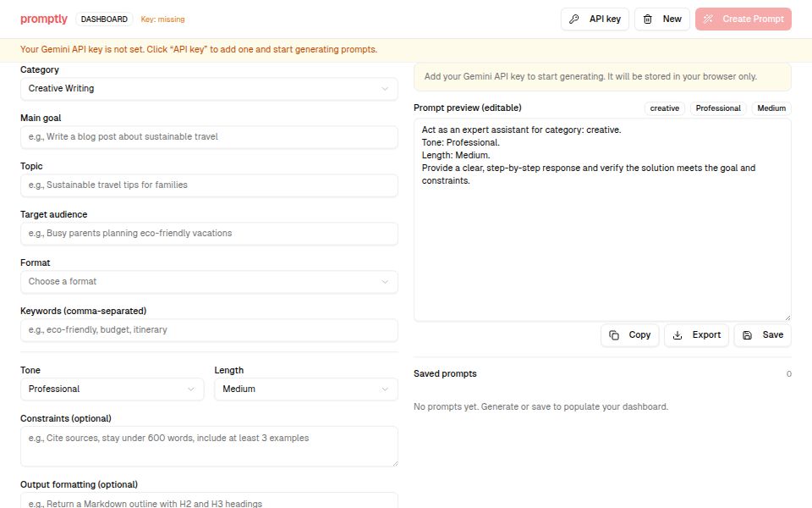This screenshot has height=508, width=812.
Task: Click inside the Prompt preview editable textarea
Action: [x=602, y=220]
